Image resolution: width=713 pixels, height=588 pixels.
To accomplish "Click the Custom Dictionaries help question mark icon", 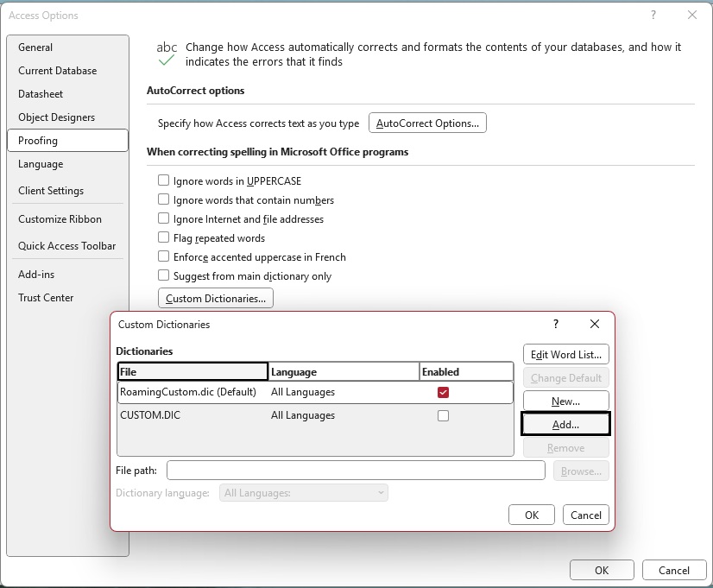I will (556, 324).
